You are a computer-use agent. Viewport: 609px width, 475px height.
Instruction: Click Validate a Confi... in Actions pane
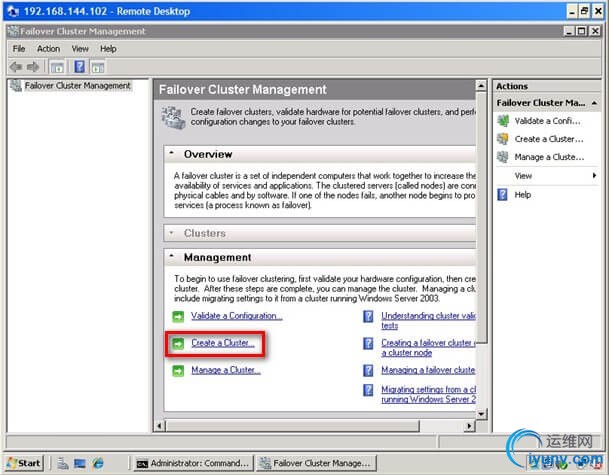547,121
